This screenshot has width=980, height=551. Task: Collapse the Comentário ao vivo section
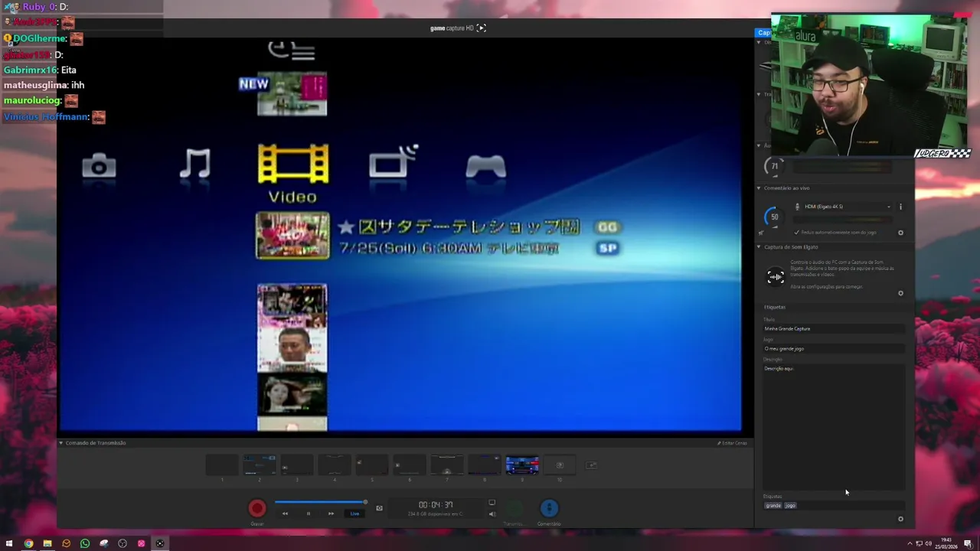click(759, 188)
